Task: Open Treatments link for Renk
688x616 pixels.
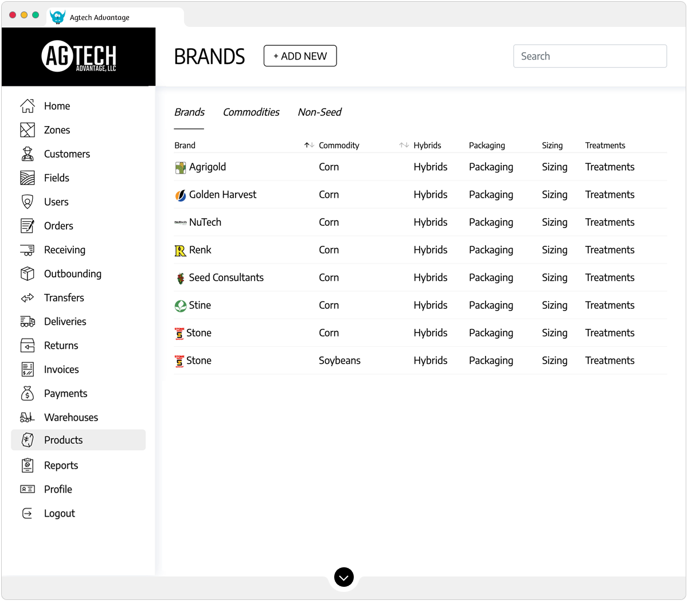Action: [609, 250]
